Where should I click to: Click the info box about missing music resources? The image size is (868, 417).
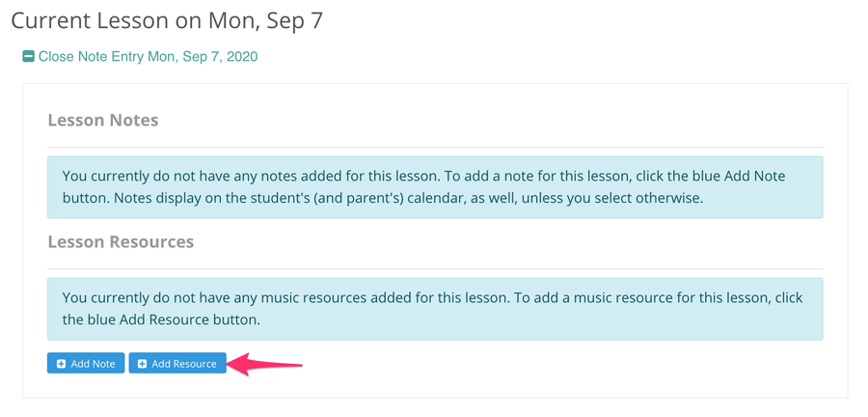tap(435, 309)
